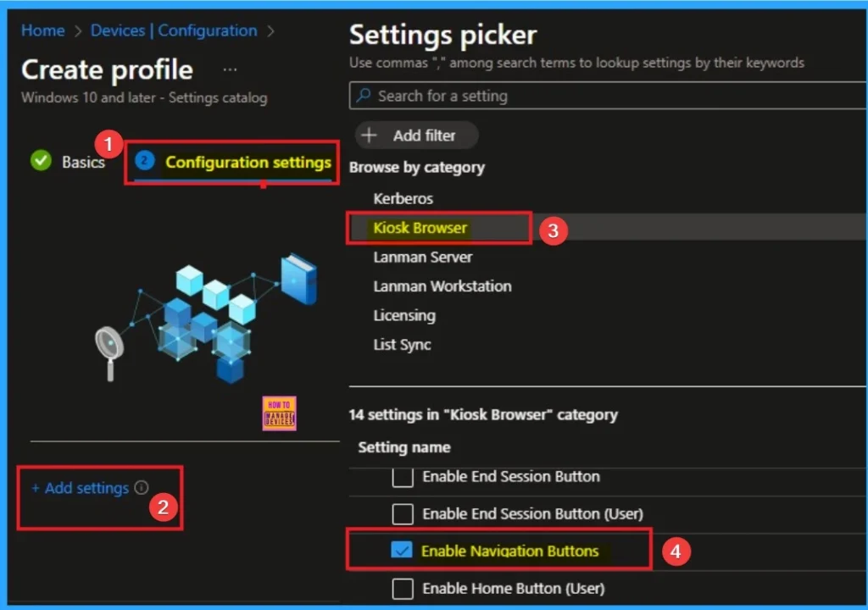868x610 pixels.
Task: Browse the Lanman Workstation category
Action: point(442,286)
